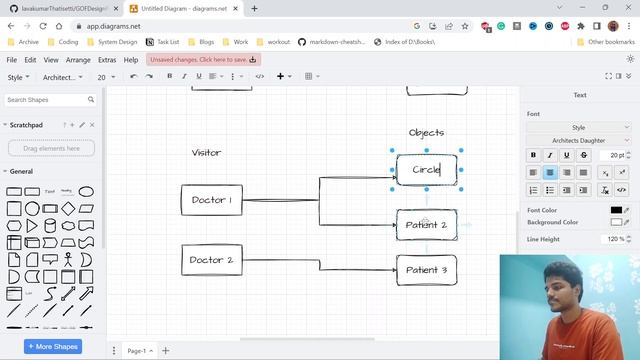Pick the hexagon shape in General
Image resolution: width=640 pixels, height=360 pixels.
coord(14,225)
